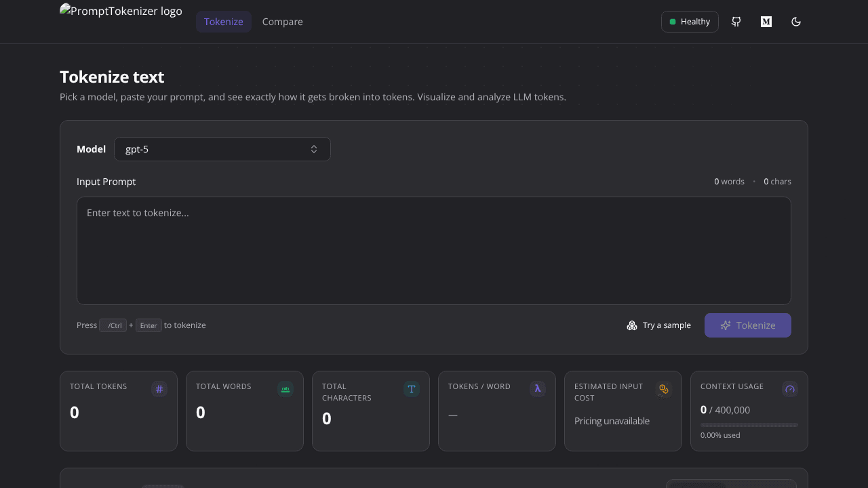Focus the Enter text to tokenize field

434,251
